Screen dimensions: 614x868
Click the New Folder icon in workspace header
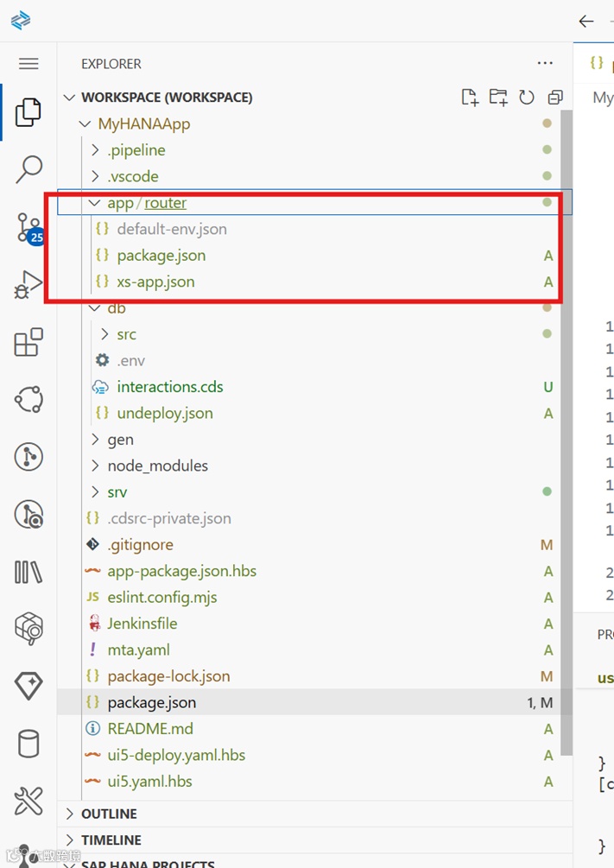pyautogui.click(x=497, y=98)
